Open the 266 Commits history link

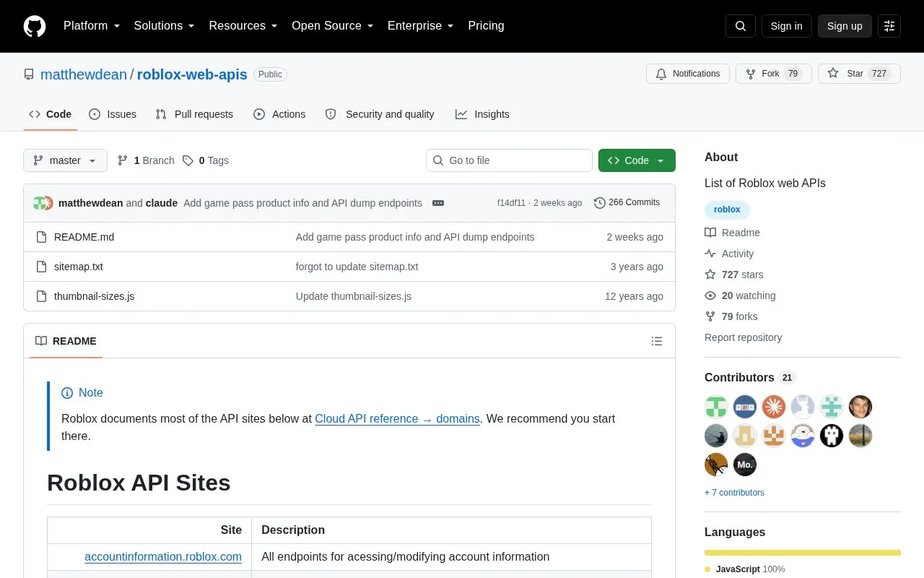pos(627,203)
